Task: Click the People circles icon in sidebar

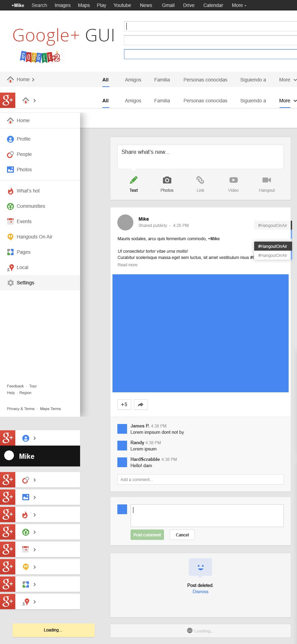Action: coord(10,154)
